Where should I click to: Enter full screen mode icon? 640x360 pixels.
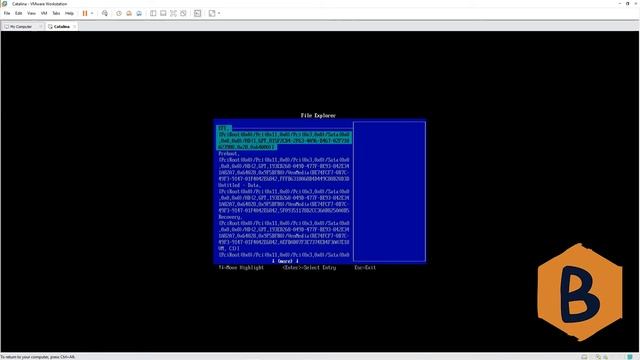click(x=173, y=13)
